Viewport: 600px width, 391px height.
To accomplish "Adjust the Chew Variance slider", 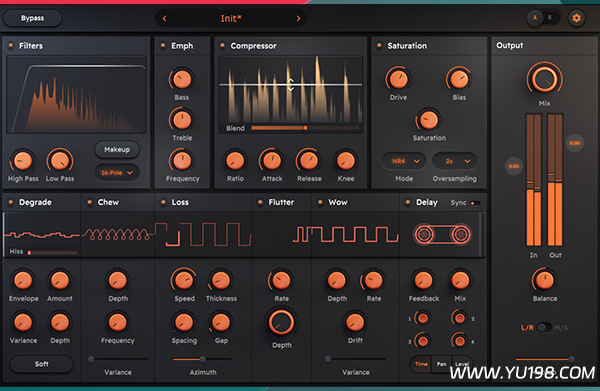I will (119, 359).
